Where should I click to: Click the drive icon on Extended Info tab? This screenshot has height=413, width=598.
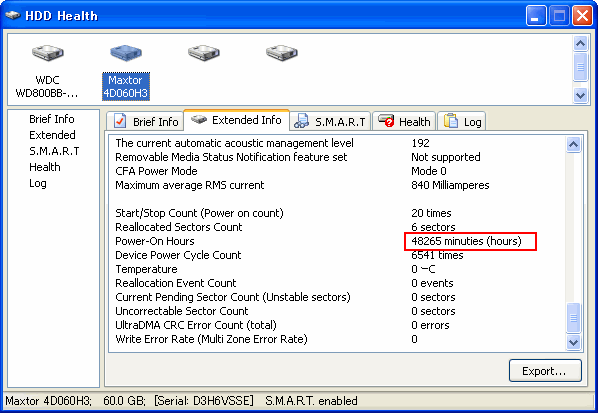pos(199,120)
